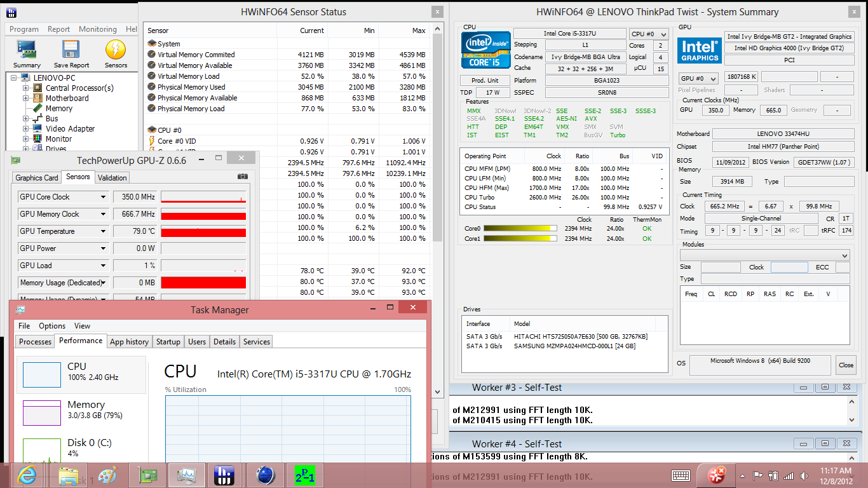This screenshot has width=868, height=488.
Task: Click battery power tray icon
Action: [x=773, y=475]
